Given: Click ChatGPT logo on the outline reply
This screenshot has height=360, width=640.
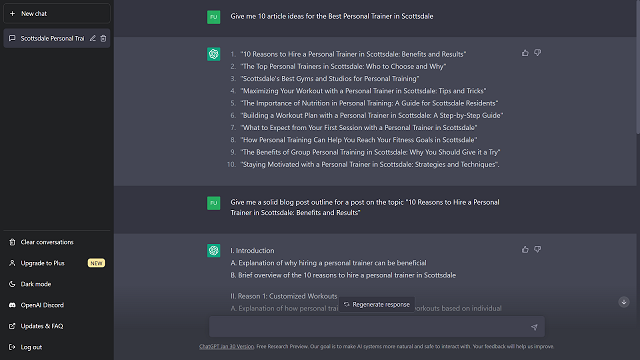Looking at the screenshot, I should pyautogui.click(x=213, y=250).
